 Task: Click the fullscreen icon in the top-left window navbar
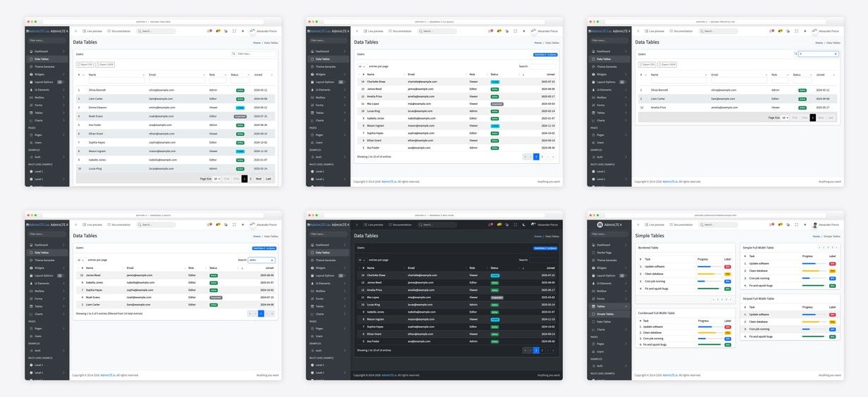point(235,31)
